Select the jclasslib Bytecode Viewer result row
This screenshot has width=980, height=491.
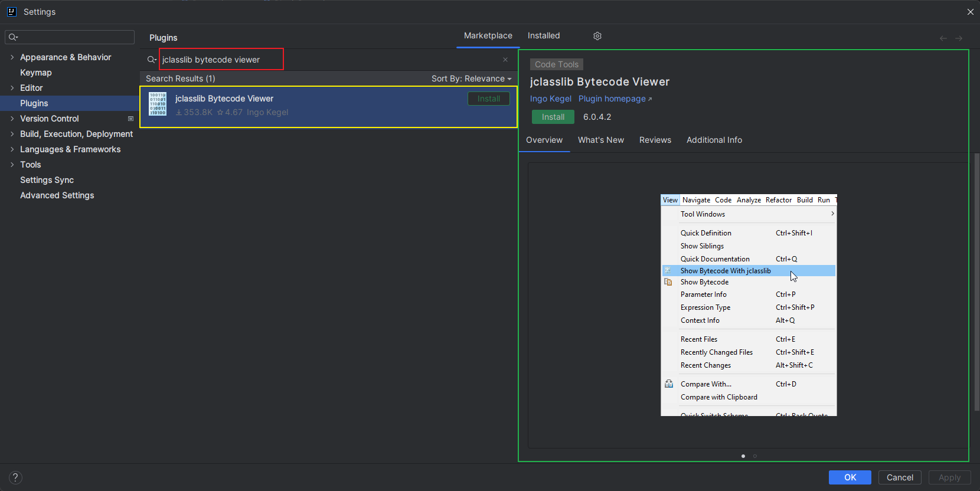click(x=328, y=107)
